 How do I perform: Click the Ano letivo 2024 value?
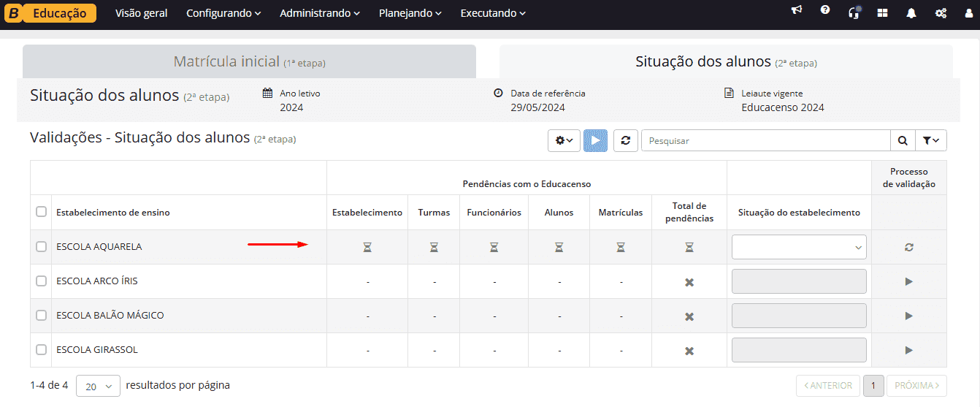291,107
